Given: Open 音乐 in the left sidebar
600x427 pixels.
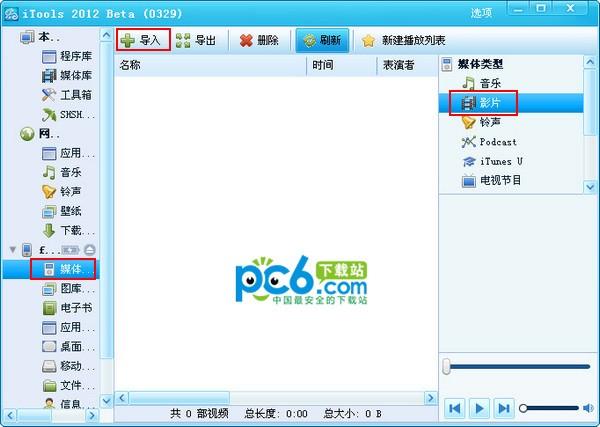Looking at the screenshot, I should click(62, 172).
